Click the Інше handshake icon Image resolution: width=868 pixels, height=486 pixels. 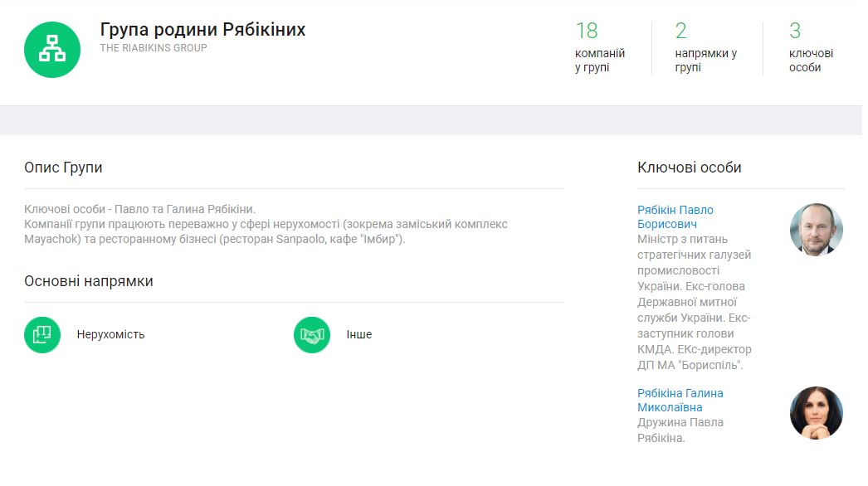[x=312, y=335]
